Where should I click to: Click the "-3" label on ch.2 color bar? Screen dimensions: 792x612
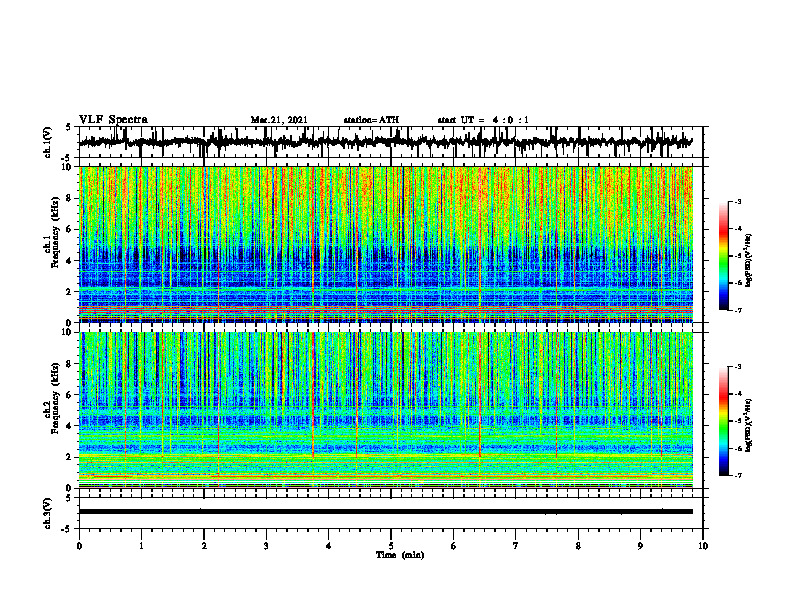tap(738, 367)
